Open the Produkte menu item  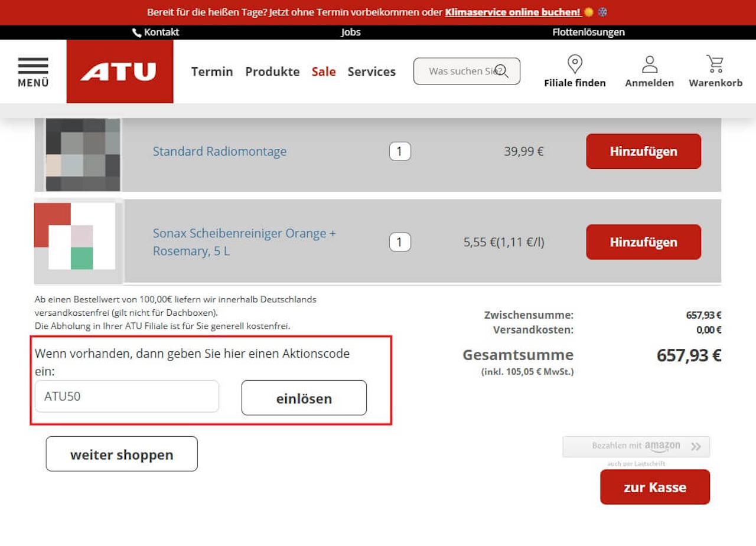pos(272,71)
